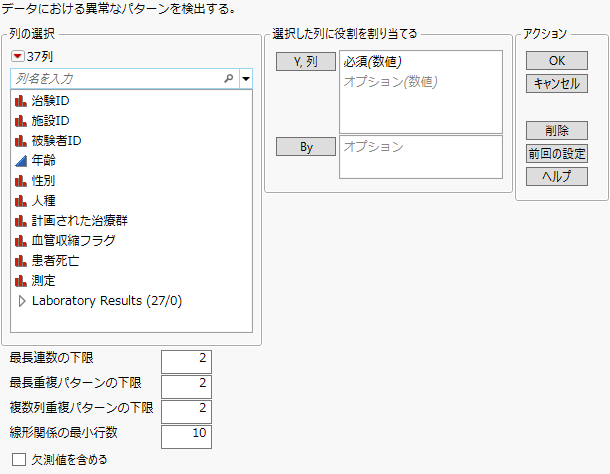610x474 pixels.
Task: Select the 患者死亡 column name
Action: (56, 260)
